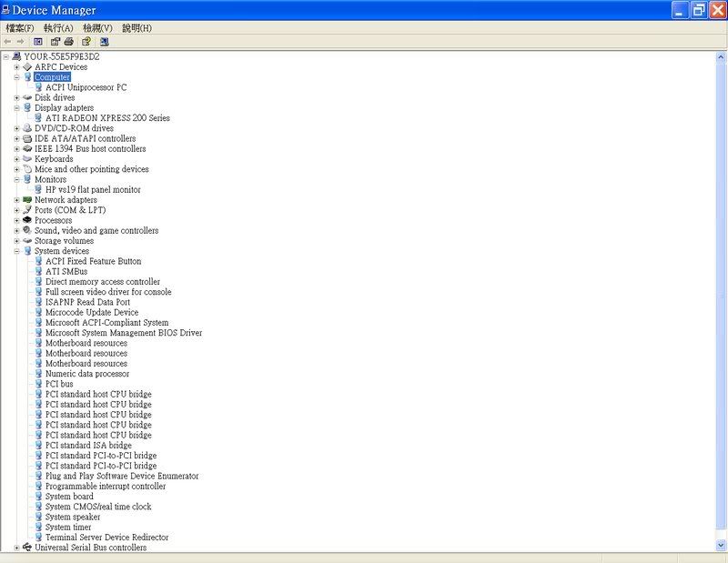Collapse the Display adapters node

16,108
